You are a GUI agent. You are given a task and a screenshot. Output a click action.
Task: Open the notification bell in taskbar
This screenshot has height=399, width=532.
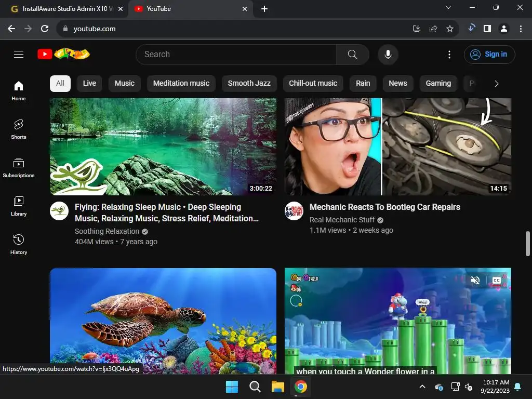click(518, 387)
